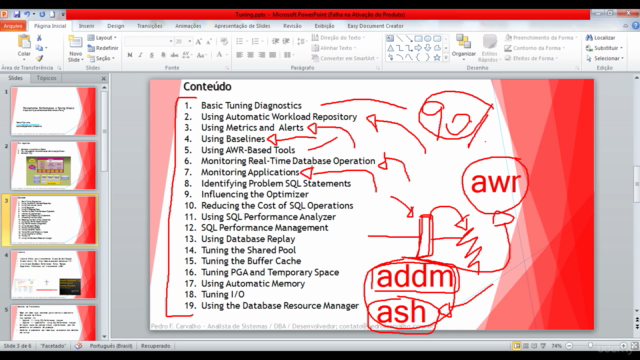Toggle text shadow formatting
The width and height of the screenshot is (640, 360).
pyautogui.click(x=163, y=55)
